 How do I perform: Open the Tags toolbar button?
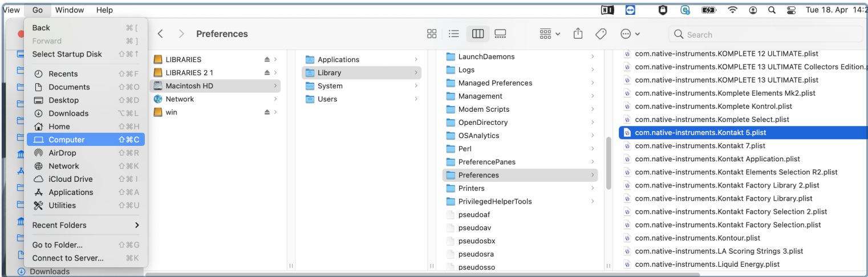tap(601, 34)
